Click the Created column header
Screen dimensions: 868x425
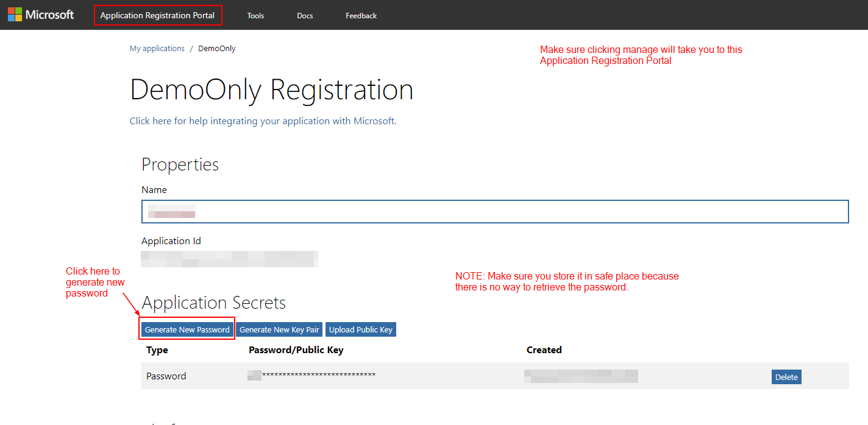click(x=544, y=350)
